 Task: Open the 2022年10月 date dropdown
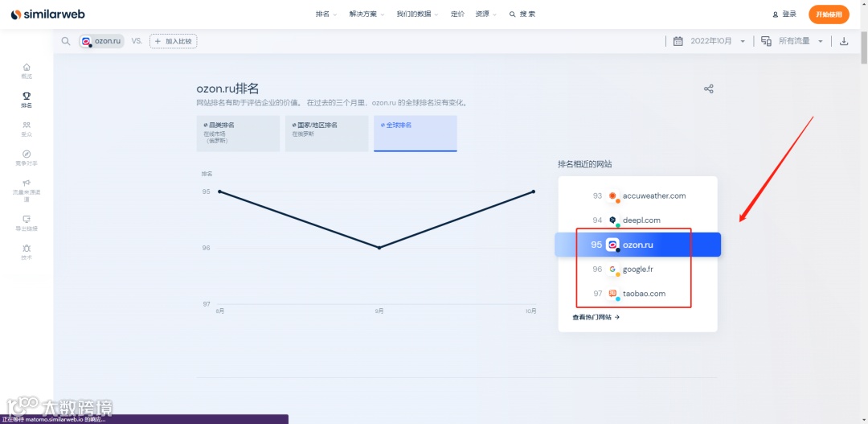(x=718, y=41)
